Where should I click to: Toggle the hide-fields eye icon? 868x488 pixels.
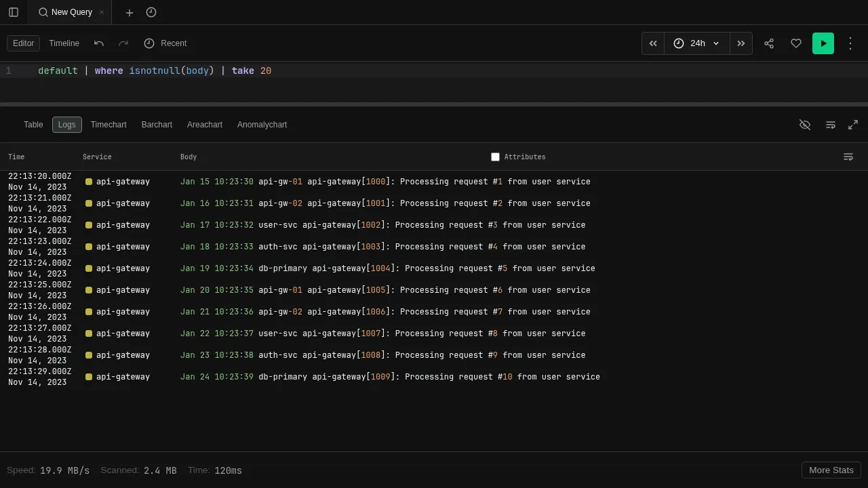[805, 125]
